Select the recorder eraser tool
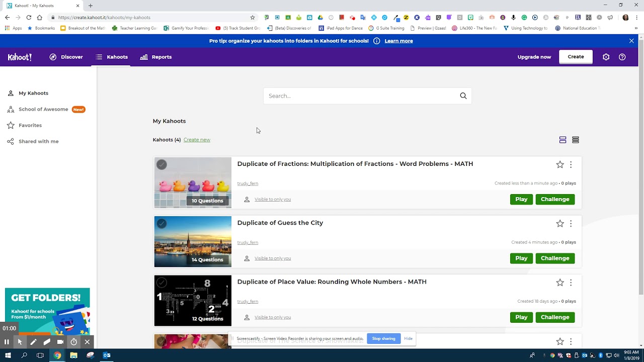This screenshot has height=362, width=644. tap(47, 342)
